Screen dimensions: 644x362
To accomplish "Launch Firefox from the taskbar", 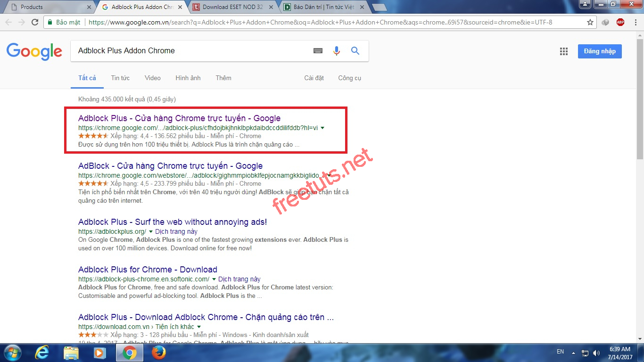I will pyautogui.click(x=159, y=353).
